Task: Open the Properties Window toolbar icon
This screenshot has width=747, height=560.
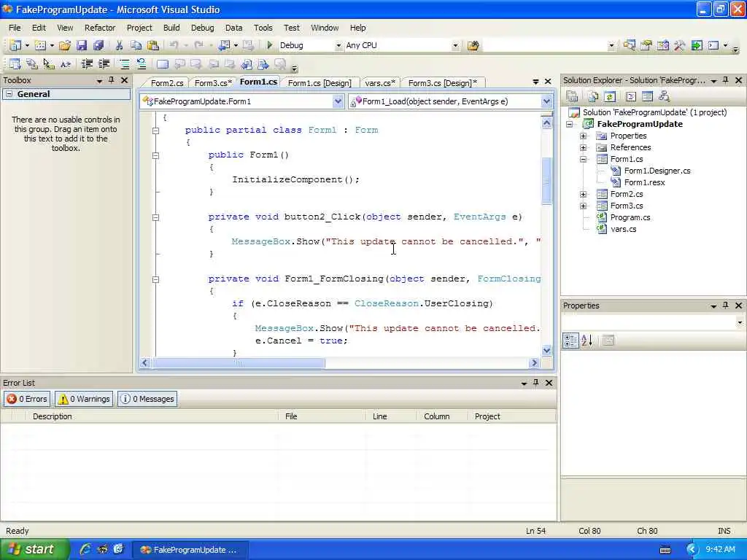Action: (x=646, y=45)
